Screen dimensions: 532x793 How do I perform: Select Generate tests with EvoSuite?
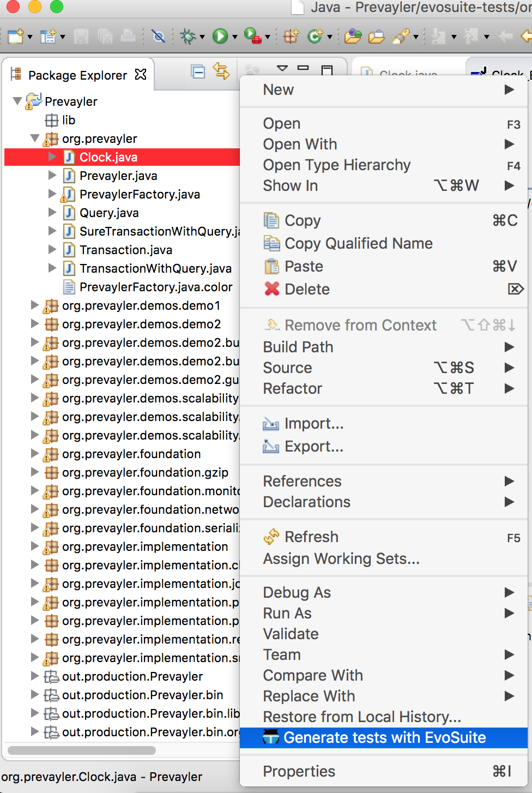click(384, 737)
